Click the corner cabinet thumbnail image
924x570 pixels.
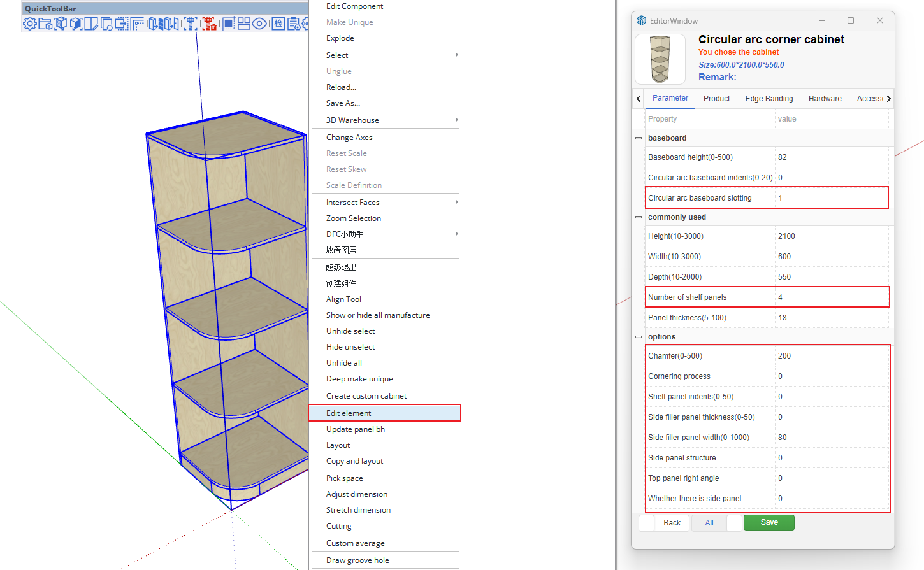pyautogui.click(x=660, y=59)
